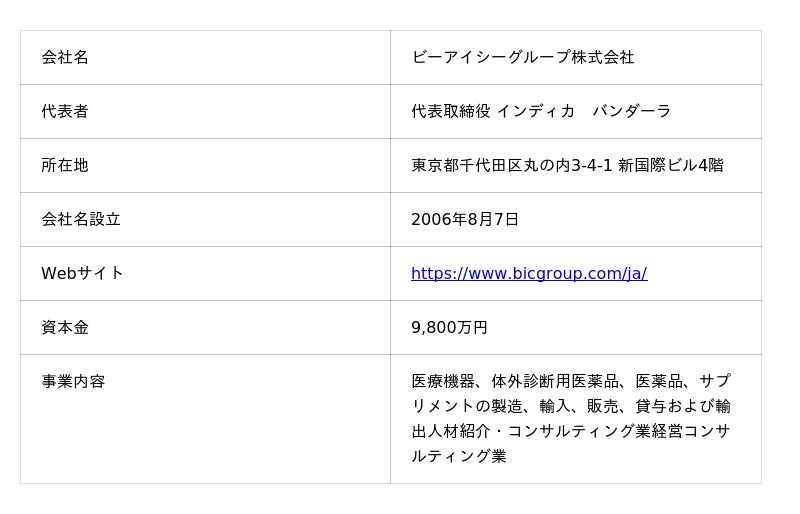
Task: Select the founding date 2006年8月7日
Action: (465, 220)
